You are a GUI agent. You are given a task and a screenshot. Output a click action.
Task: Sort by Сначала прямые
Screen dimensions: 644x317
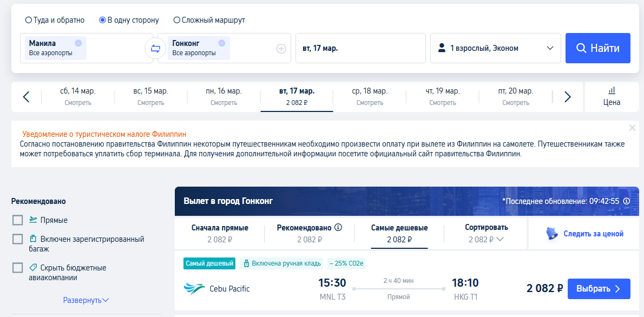(220, 234)
